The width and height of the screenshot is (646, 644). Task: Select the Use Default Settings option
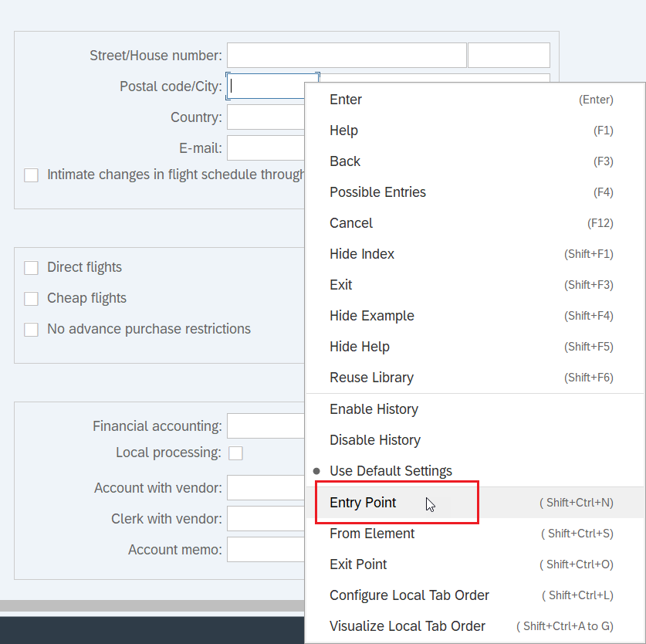[475, 471]
